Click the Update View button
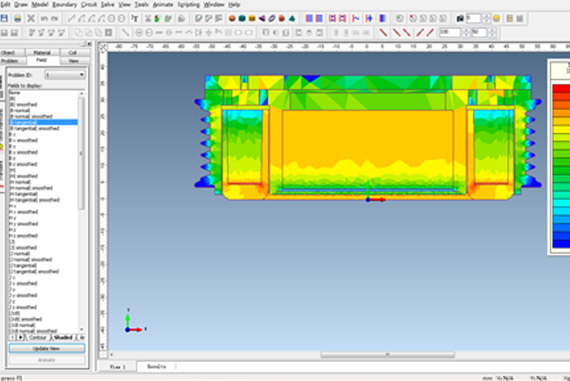Screen dimensions: 570x381 (47, 348)
